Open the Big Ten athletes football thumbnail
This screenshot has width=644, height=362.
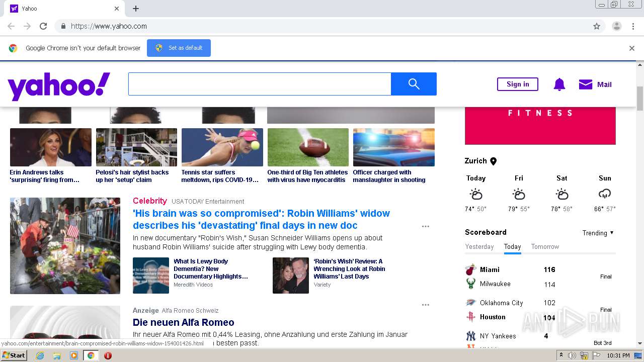click(308, 147)
